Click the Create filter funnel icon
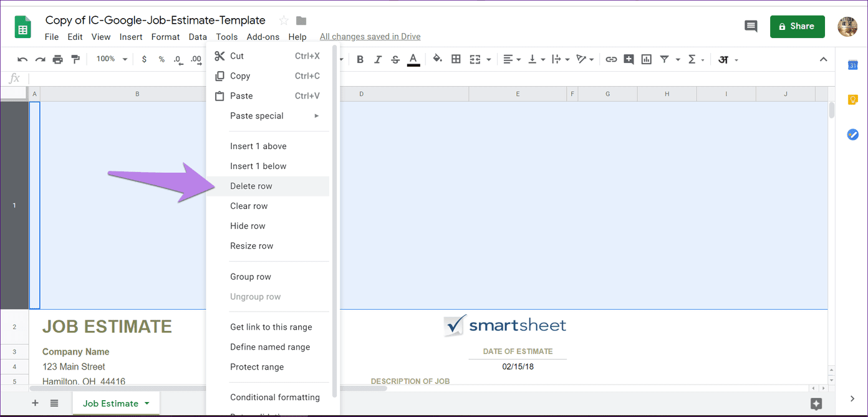 (x=664, y=59)
